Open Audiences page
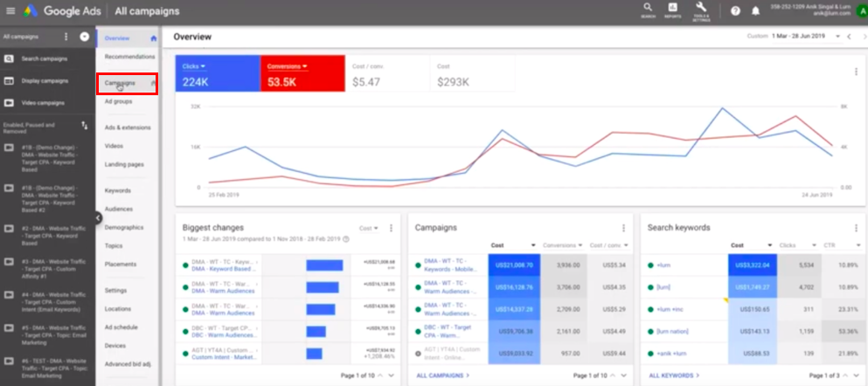868x386 pixels. pyautogui.click(x=119, y=209)
